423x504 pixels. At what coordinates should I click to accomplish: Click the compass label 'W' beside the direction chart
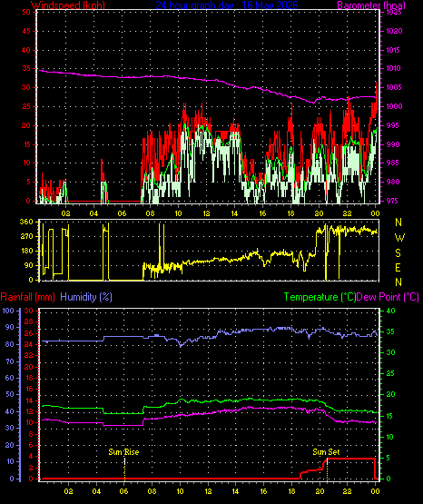[399, 238]
